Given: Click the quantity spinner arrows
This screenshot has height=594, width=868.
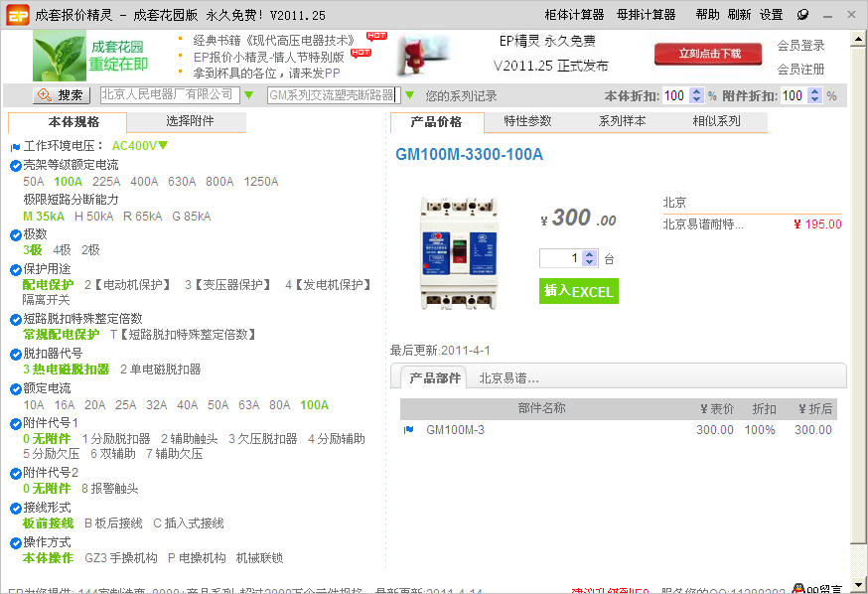Looking at the screenshot, I should pyautogui.click(x=590, y=258).
